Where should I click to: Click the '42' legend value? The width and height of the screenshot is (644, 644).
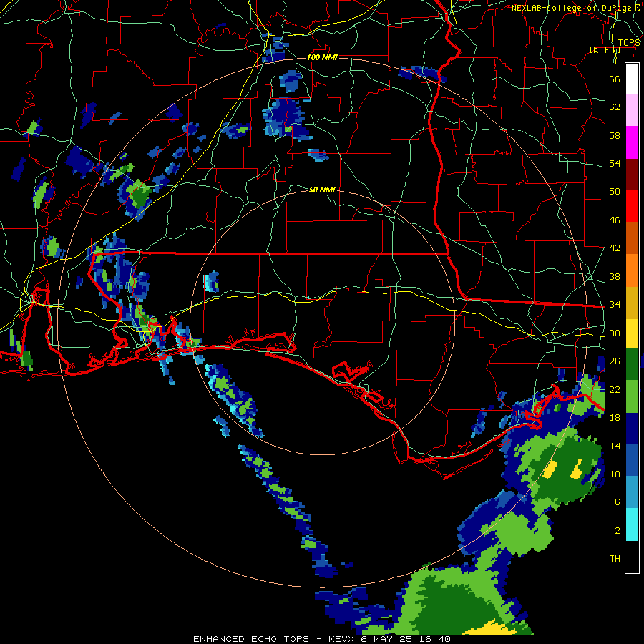615,248
